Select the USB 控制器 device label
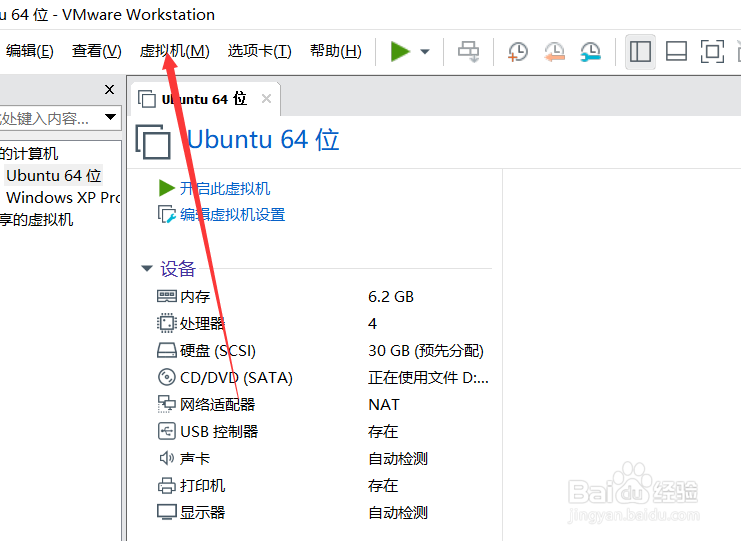Screen dimensions: 741x541 point(219,431)
